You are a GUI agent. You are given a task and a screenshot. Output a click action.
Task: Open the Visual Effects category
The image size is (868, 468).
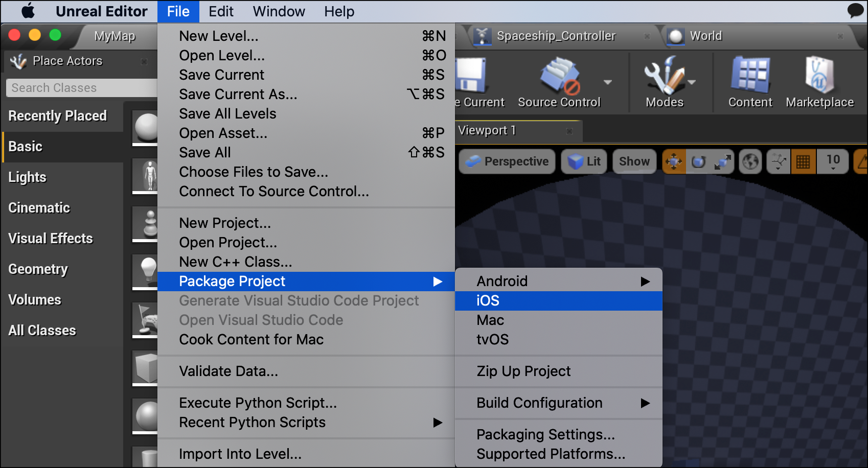(62, 239)
